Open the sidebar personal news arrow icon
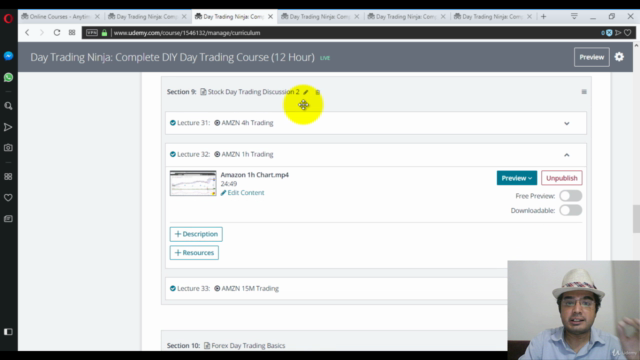Image resolution: width=640 pixels, height=360 pixels. click(8, 127)
